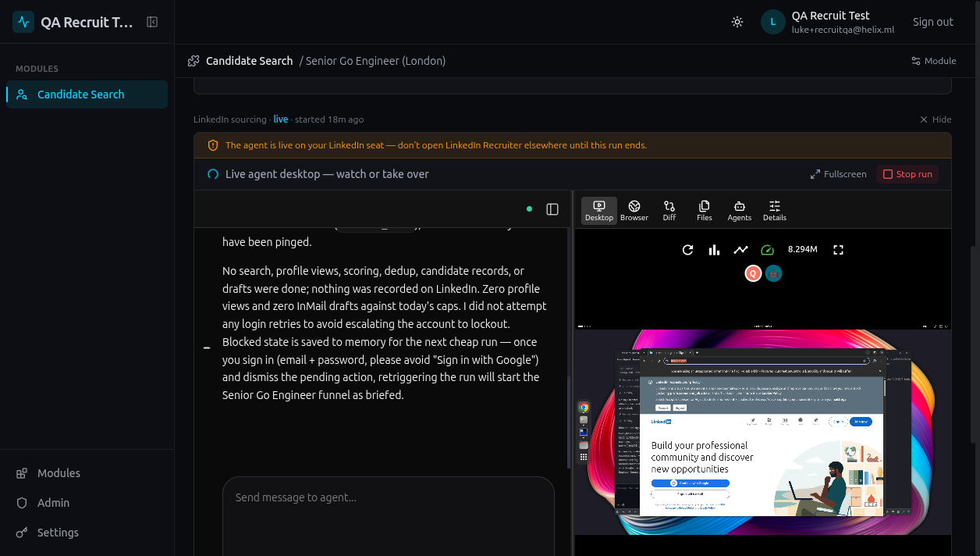Click the user email luke+recruitqa@helix.ml
The image size is (980, 556).
843,30
